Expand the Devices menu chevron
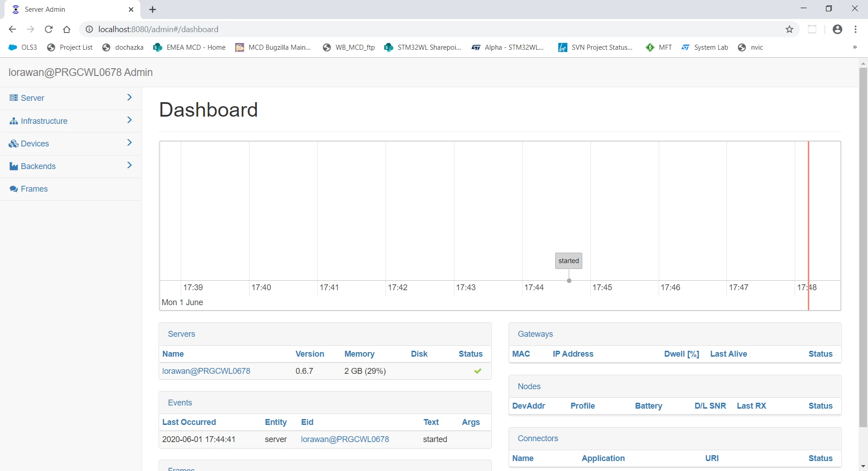868x471 pixels. (x=129, y=143)
